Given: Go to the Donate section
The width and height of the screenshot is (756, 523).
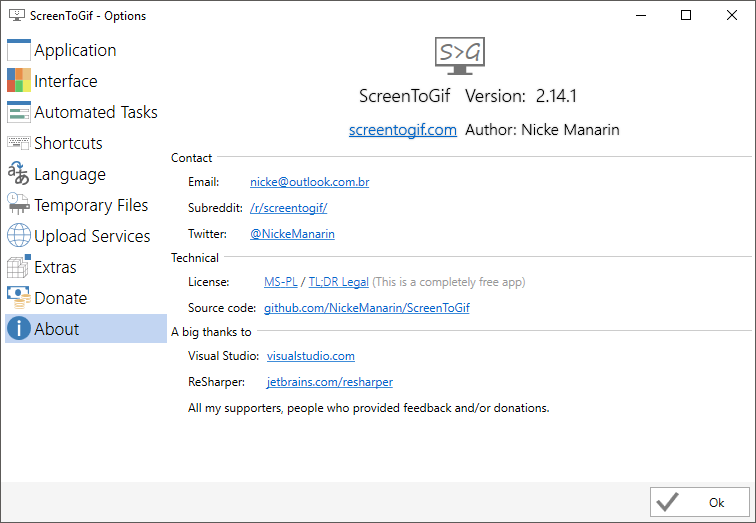Looking at the screenshot, I should tap(86, 298).
